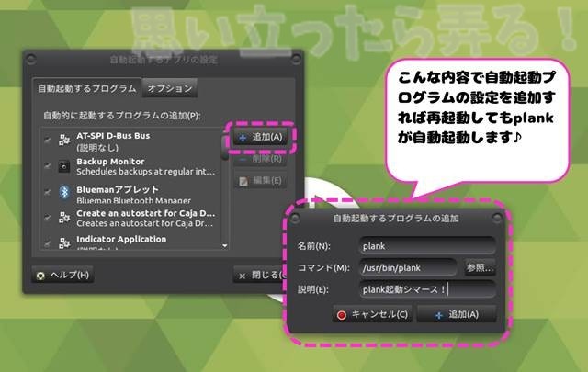Click the 名前(N) field containing plank
This screenshot has width=588, height=372.
pos(427,246)
